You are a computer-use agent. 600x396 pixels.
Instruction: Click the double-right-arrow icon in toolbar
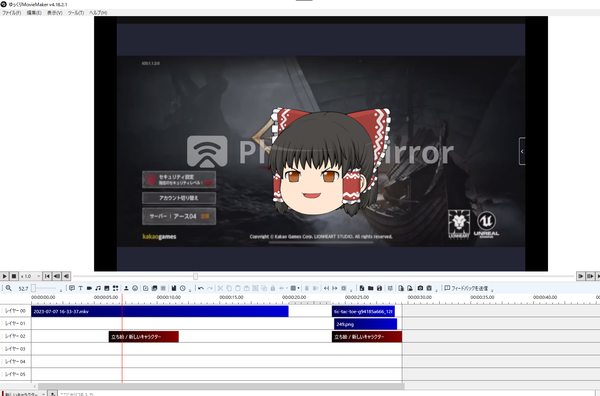pyautogui.click(x=335, y=288)
